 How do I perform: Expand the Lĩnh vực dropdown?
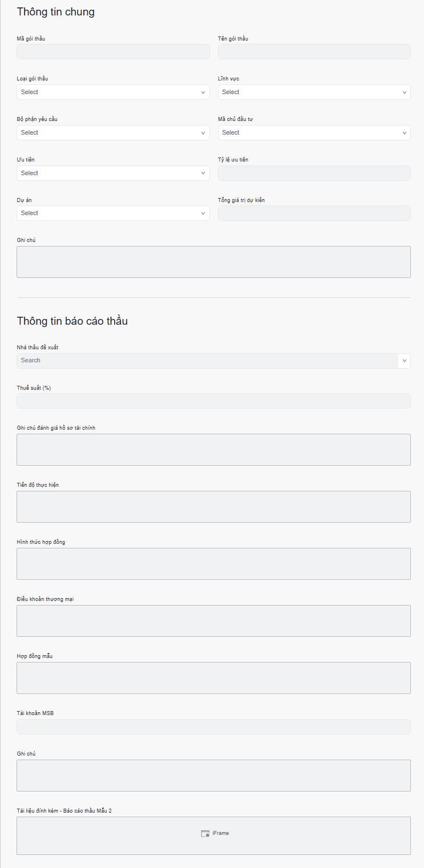click(x=314, y=92)
